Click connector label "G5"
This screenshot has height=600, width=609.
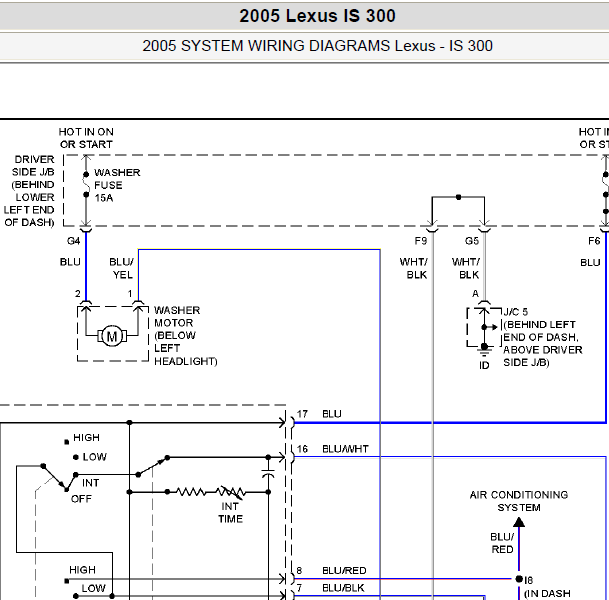[472, 241]
